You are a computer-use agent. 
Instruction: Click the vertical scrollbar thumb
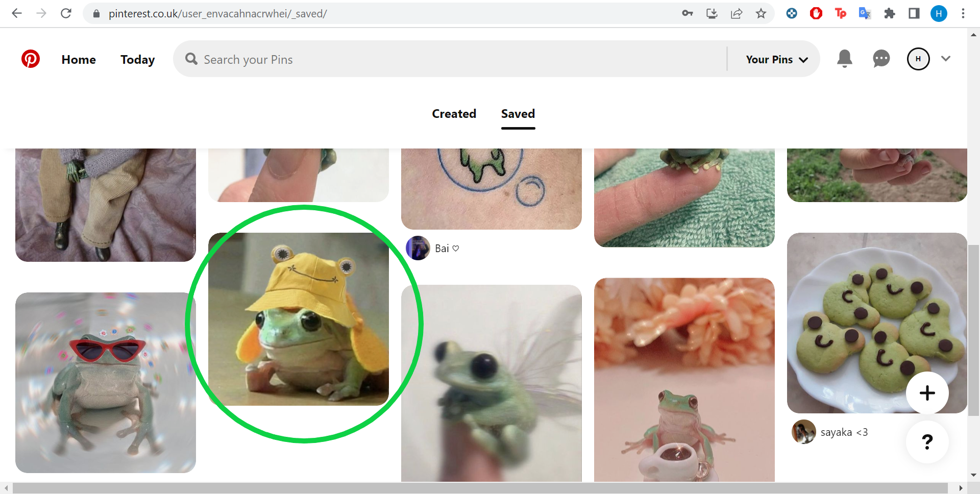(974, 329)
